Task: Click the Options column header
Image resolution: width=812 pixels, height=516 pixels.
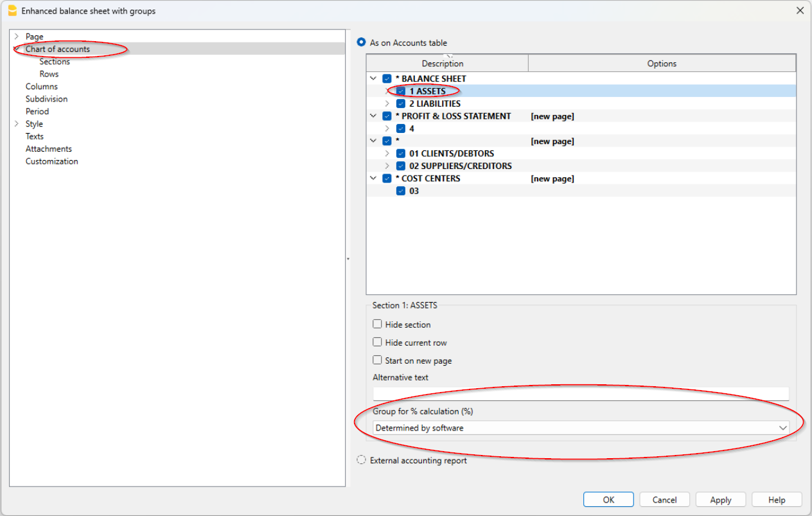Action: point(662,64)
